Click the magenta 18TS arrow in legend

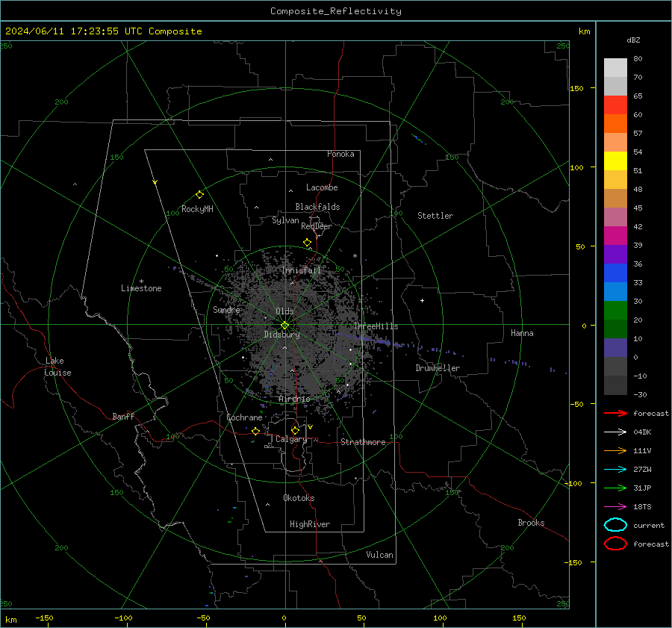(x=615, y=507)
